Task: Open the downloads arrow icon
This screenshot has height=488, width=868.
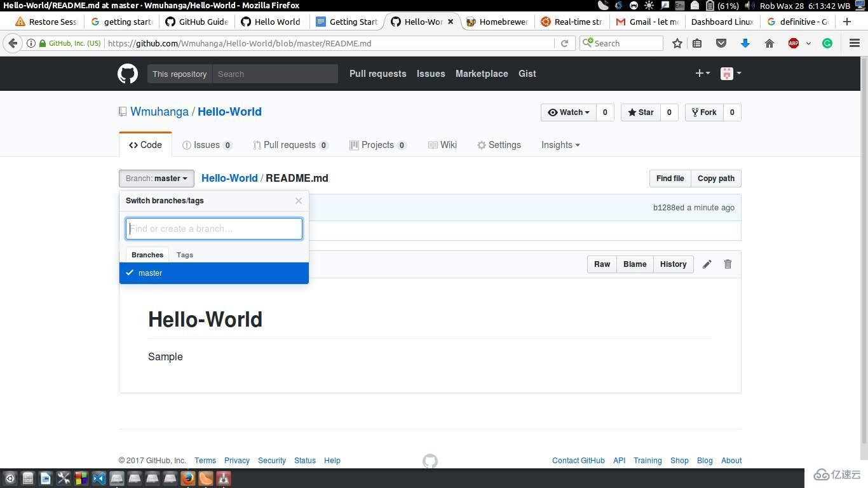Action: coord(745,43)
